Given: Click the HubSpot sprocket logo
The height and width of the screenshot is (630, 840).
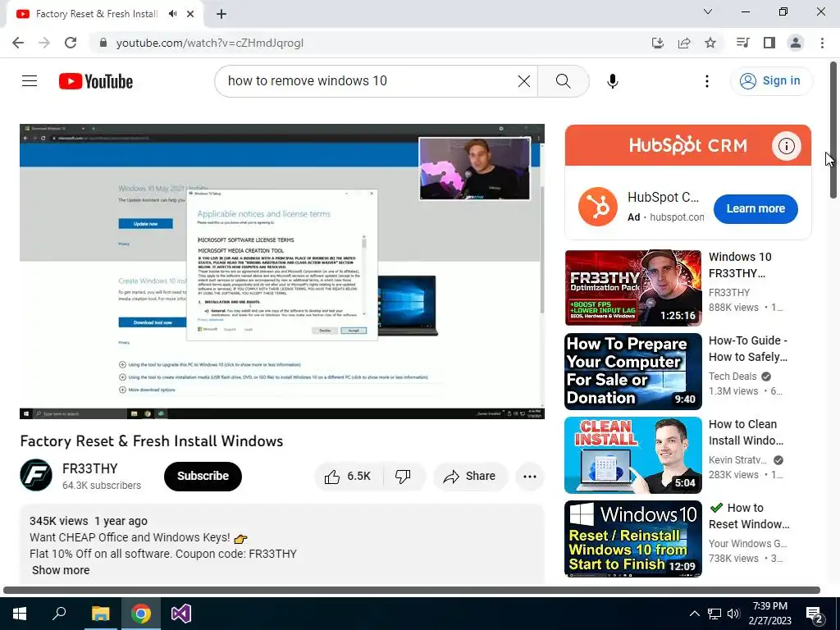Looking at the screenshot, I should (598, 207).
